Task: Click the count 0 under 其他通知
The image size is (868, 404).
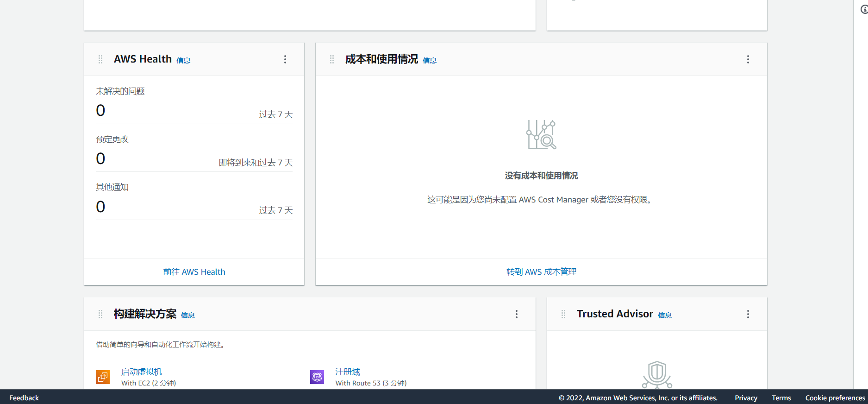Action: (100, 207)
